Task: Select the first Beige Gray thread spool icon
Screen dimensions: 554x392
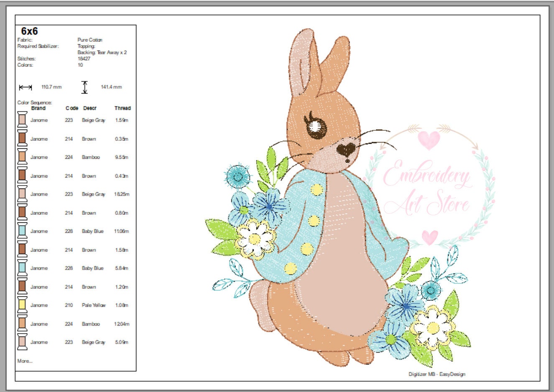Action: pos(23,121)
